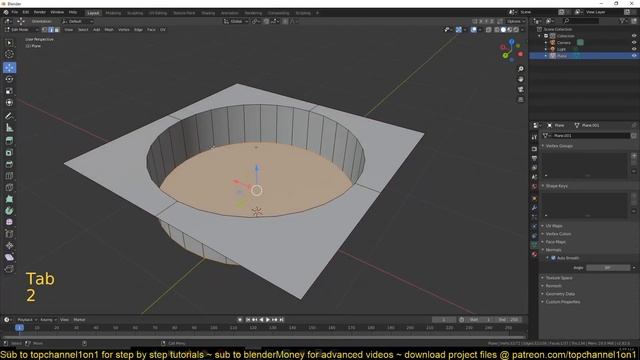Activate the Transform tool
Screen dimensions: 640x360
click(9, 102)
